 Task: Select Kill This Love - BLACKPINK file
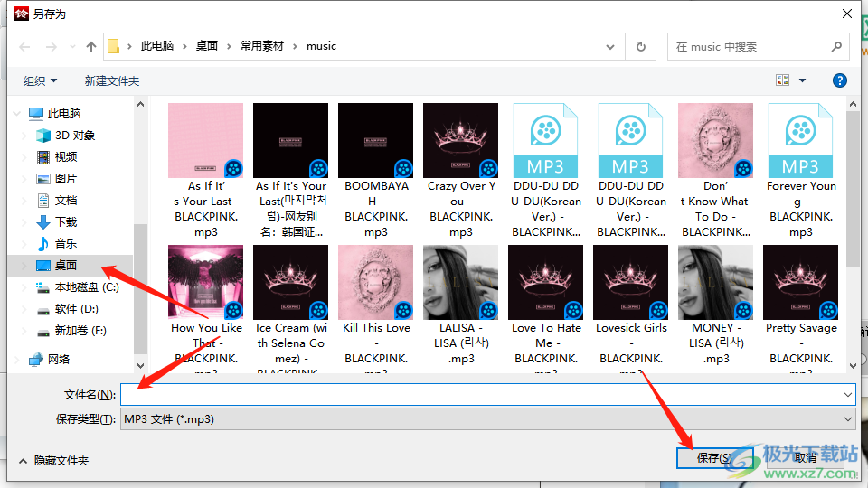pos(376,307)
